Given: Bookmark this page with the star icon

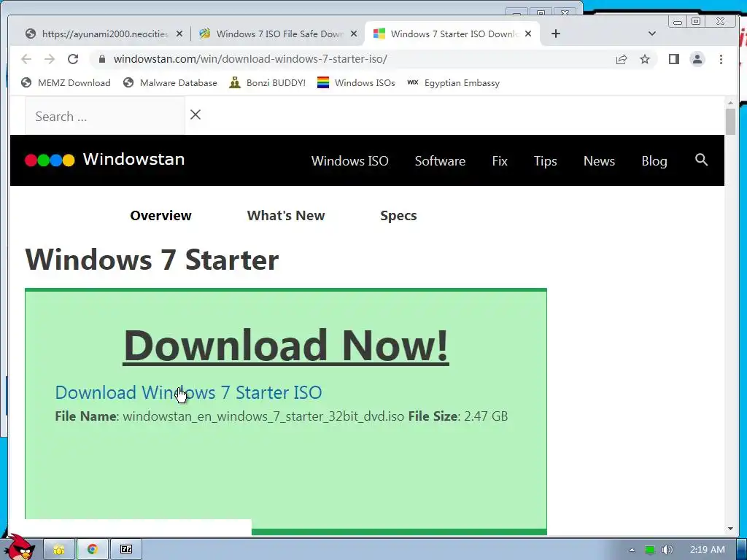Looking at the screenshot, I should (645, 59).
